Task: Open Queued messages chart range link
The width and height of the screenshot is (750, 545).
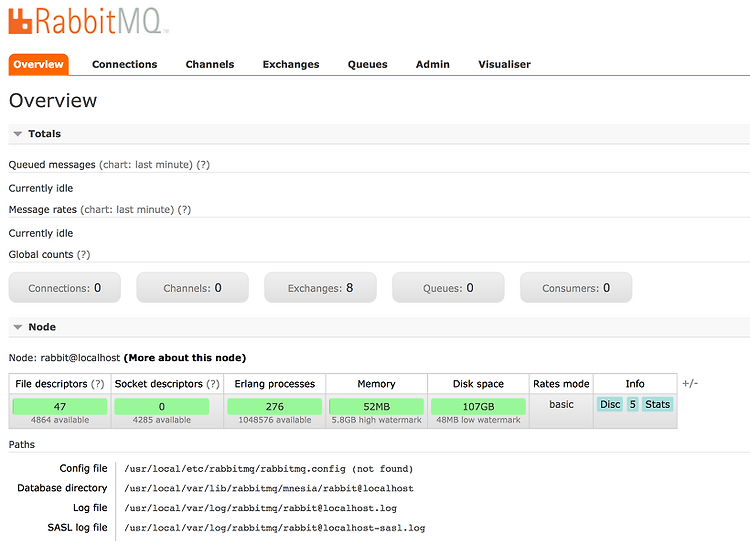Action: click(x=146, y=165)
